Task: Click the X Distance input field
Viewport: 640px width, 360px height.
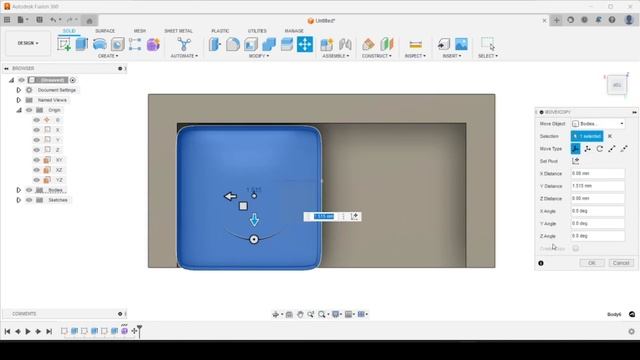Action: tap(598, 173)
